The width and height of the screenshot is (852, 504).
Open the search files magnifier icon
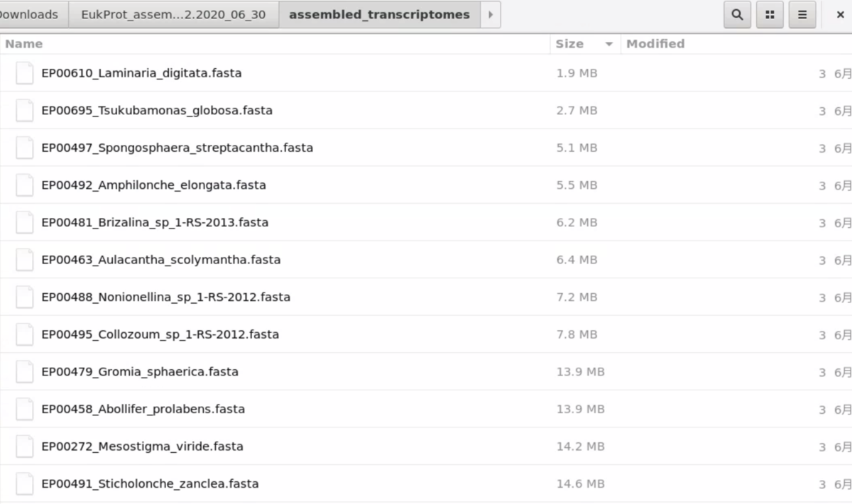737,14
